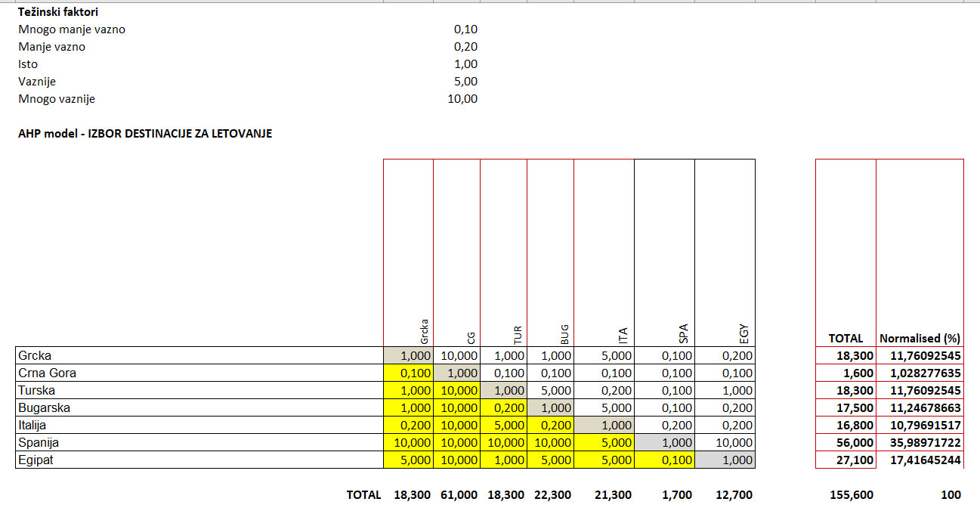Screen dimensions: 980x511
Task: Select the 'Vaznije' label cell
Action: point(37,82)
